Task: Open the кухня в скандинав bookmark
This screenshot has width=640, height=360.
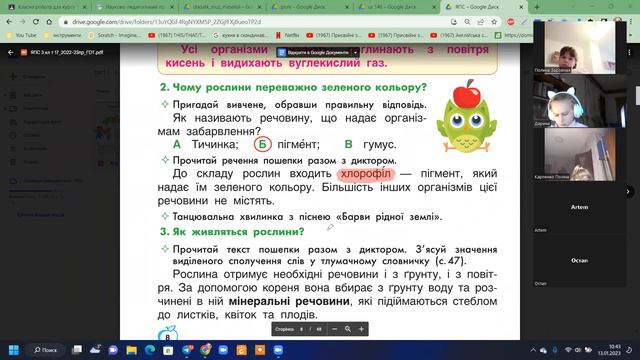Action: (x=241, y=36)
